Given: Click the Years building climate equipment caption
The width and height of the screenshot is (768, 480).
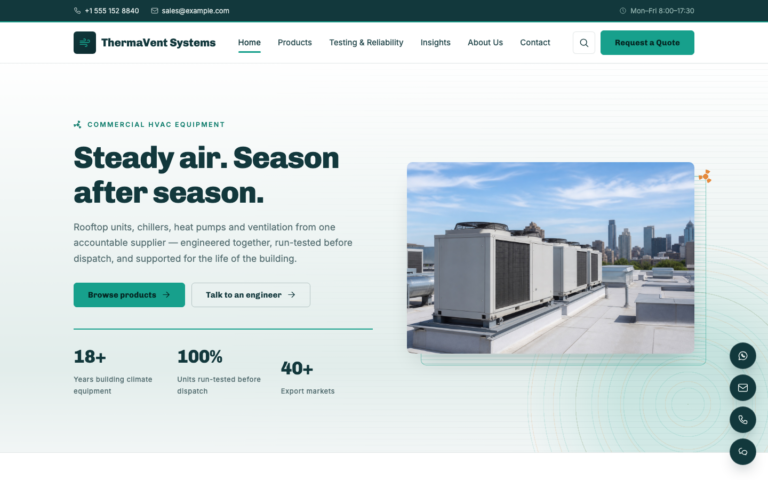Looking at the screenshot, I should (x=113, y=385).
